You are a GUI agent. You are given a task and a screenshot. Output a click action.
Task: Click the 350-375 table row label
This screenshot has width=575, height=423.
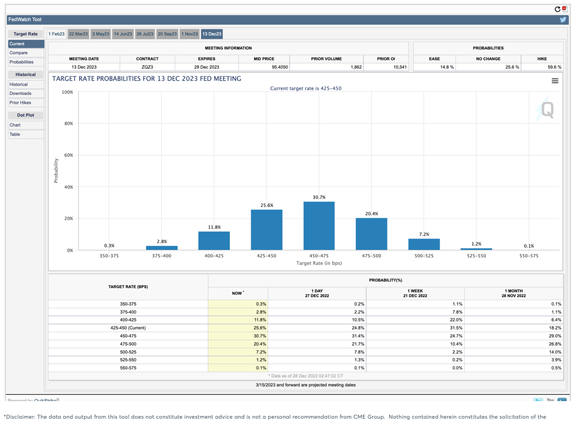[x=128, y=304]
